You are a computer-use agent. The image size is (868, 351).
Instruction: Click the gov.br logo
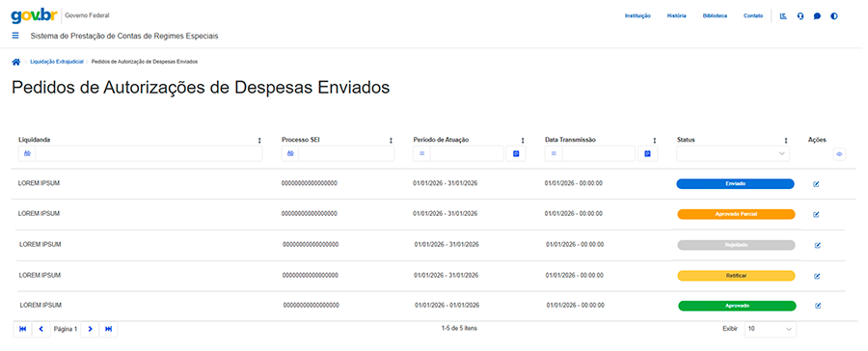(34, 15)
